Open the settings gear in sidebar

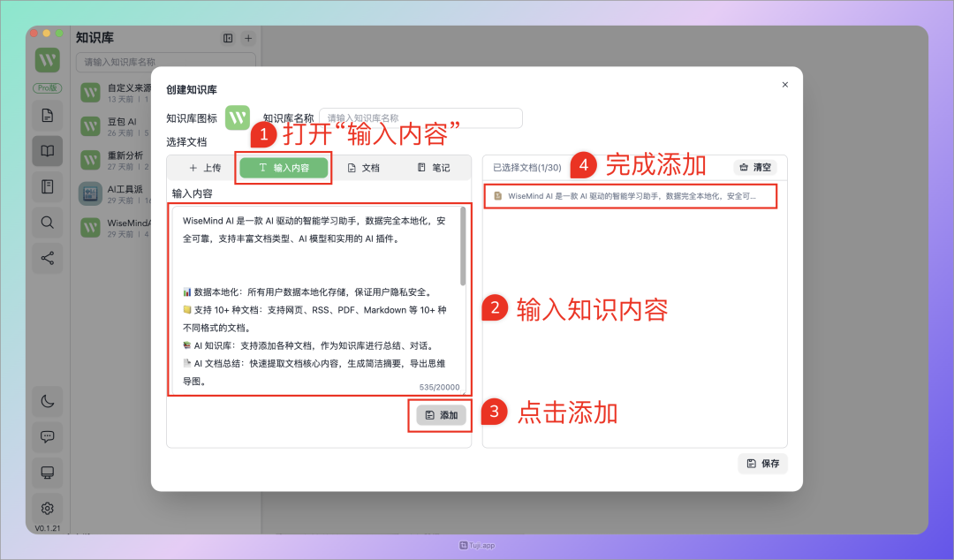pyautogui.click(x=48, y=508)
